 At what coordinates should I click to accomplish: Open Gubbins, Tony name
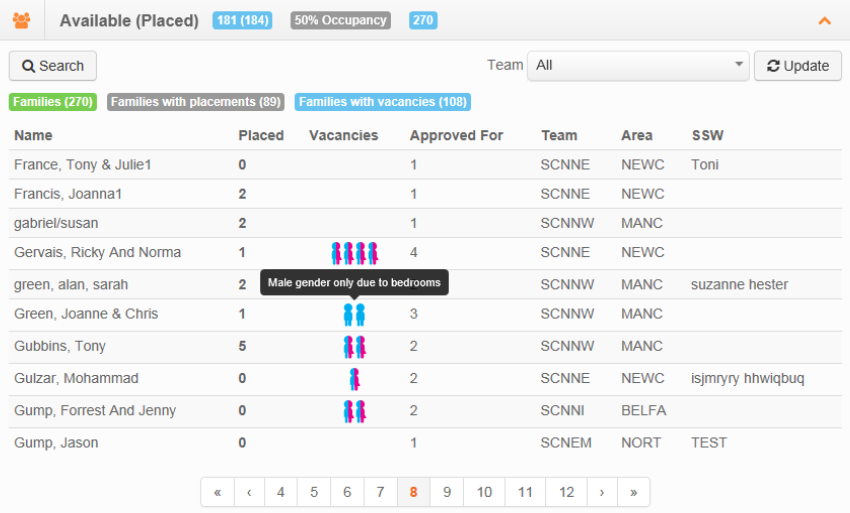(60, 346)
